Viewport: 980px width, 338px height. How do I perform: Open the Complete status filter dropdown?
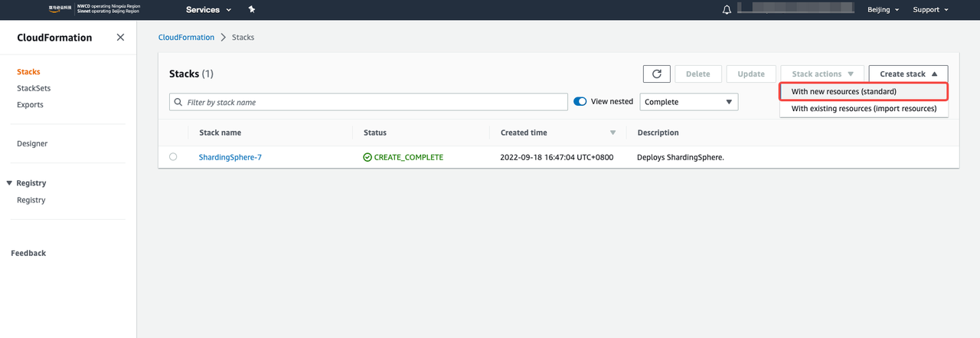pos(688,102)
